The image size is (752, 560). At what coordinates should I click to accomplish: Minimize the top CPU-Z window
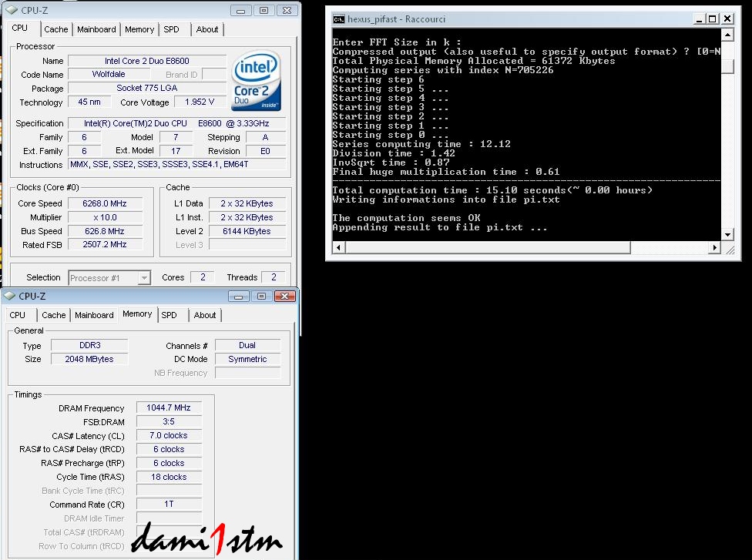point(240,11)
